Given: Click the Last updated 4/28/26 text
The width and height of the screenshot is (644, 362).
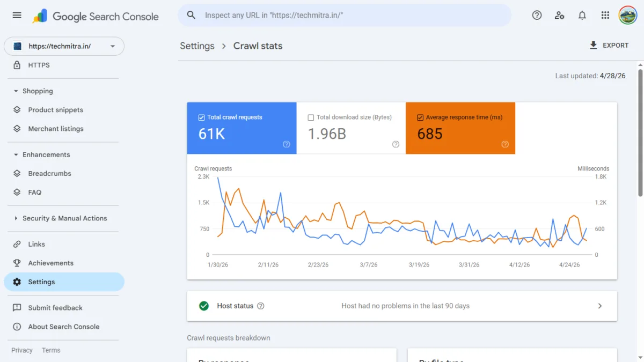Looking at the screenshot, I should [x=590, y=76].
